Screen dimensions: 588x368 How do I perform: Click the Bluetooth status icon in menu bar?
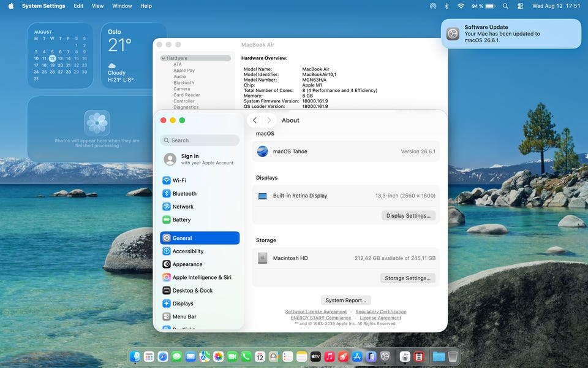pos(447,6)
